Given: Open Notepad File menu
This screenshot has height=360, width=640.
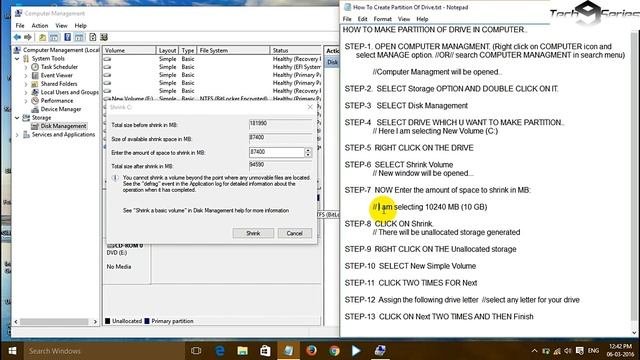Looking at the screenshot, I should click(347, 19).
